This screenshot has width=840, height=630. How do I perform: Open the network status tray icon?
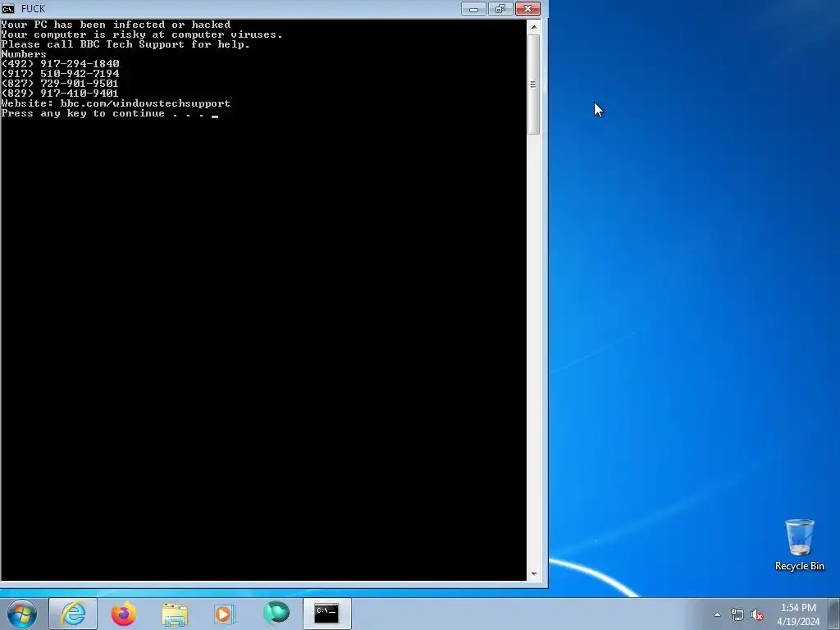737,615
